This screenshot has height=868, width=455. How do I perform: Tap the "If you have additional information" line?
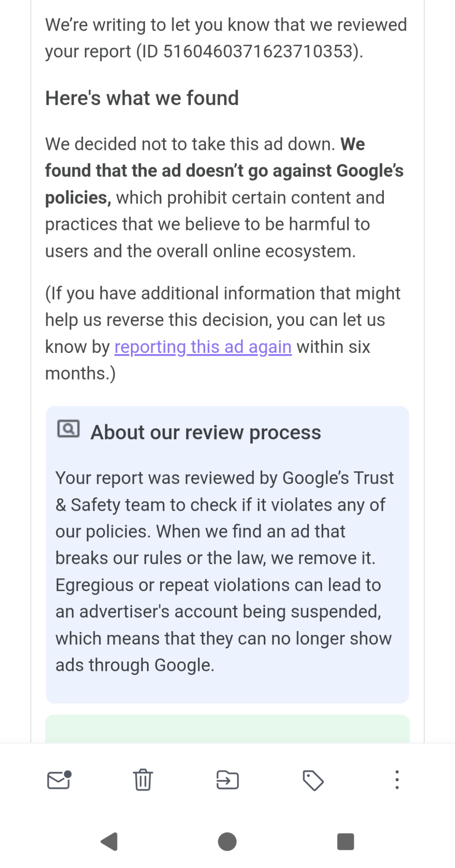point(223,293)
